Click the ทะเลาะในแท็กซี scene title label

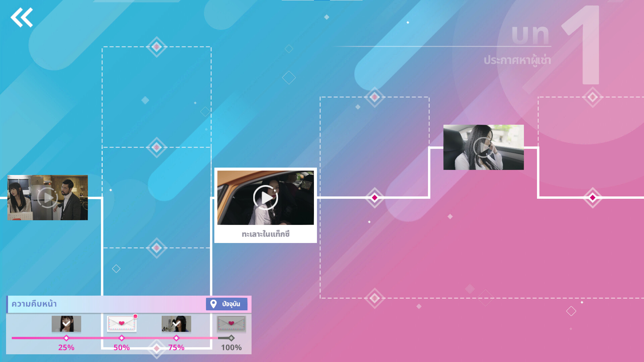pyautogui.click(x=265, y=234)
